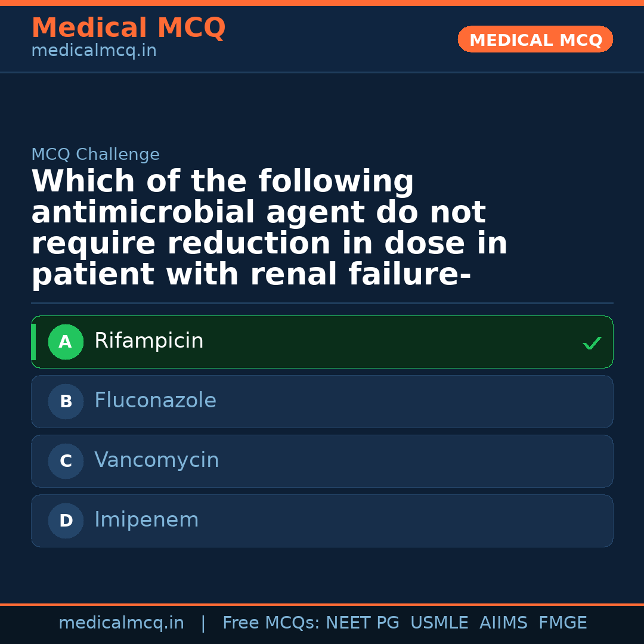This screenshot has width=644, height=644.
Task: Select the Imipenem answer text
Action: 146,520
